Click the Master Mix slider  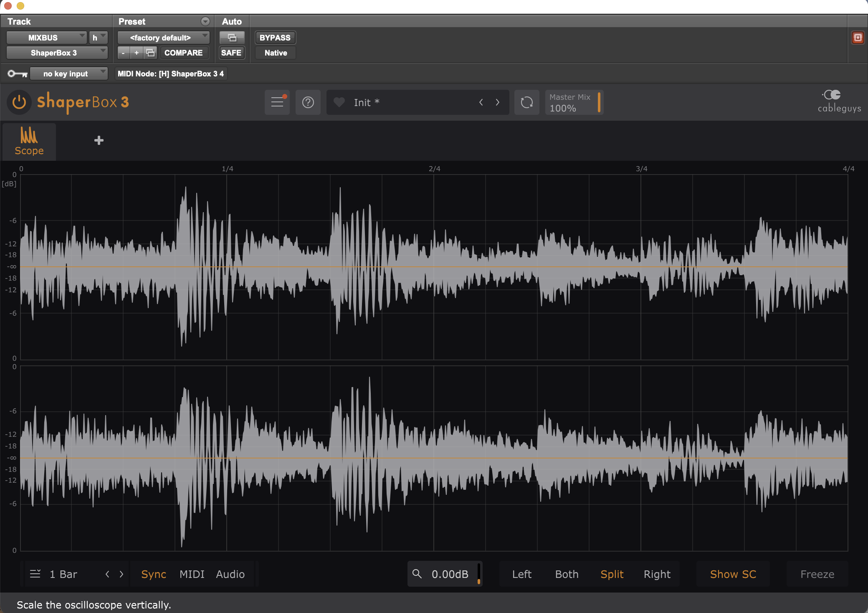(x=574, y=102)
